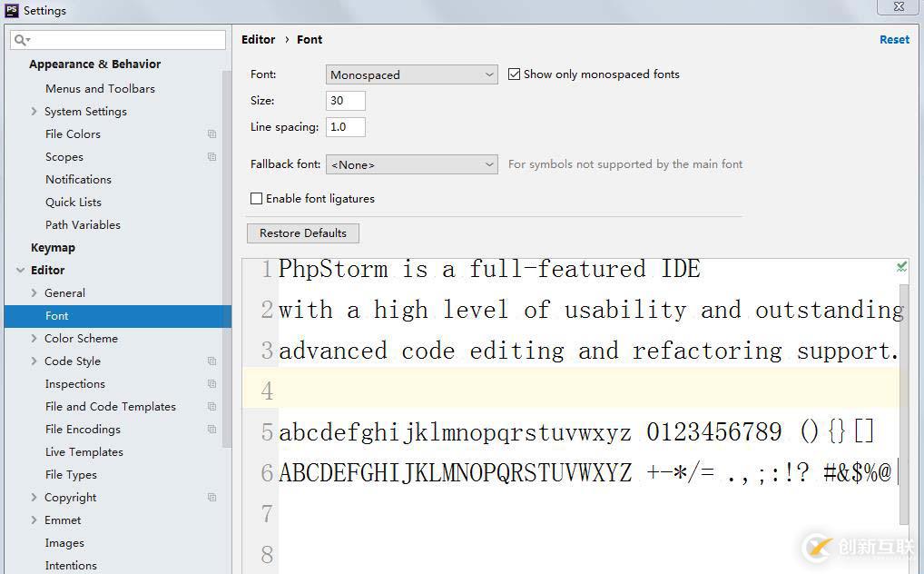Open the Font dropdown showing Monospaced
Screen dimensions: 924x574
(412, 74)
